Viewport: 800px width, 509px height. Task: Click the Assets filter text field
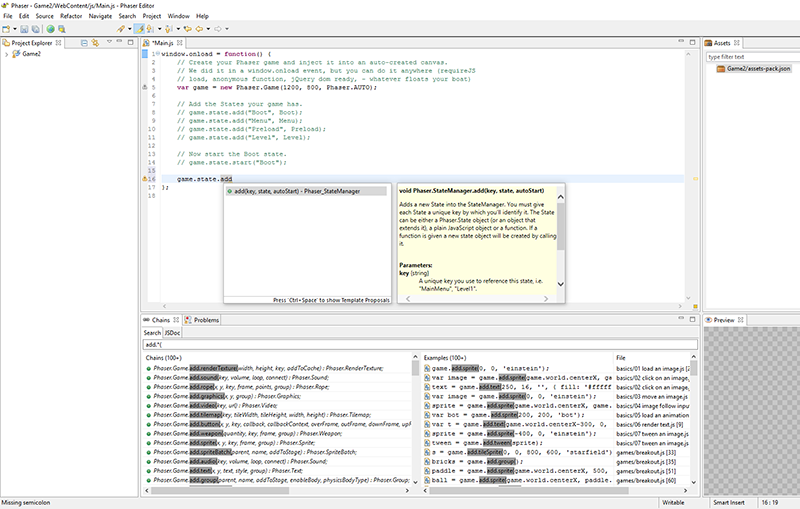(x=750, y=56)
